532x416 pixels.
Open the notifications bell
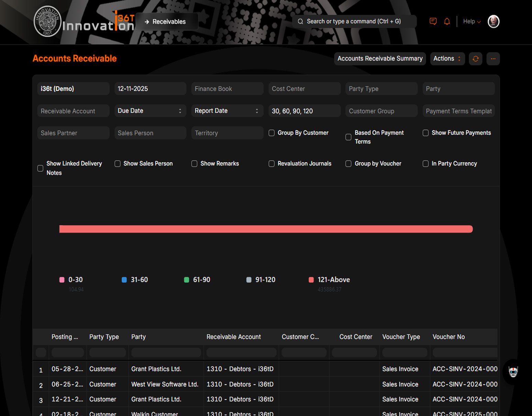(447, 21)
